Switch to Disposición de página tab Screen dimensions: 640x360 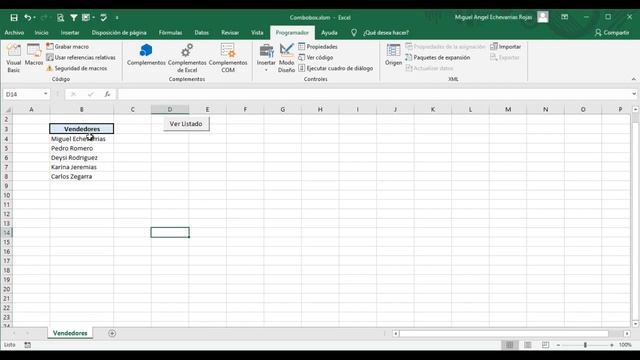click(x=119, y=33)
